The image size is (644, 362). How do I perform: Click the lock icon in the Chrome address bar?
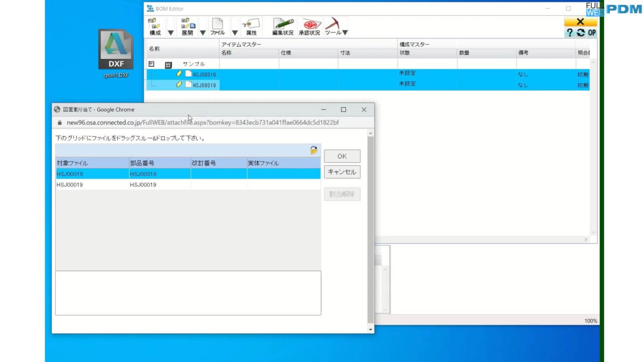59,122
